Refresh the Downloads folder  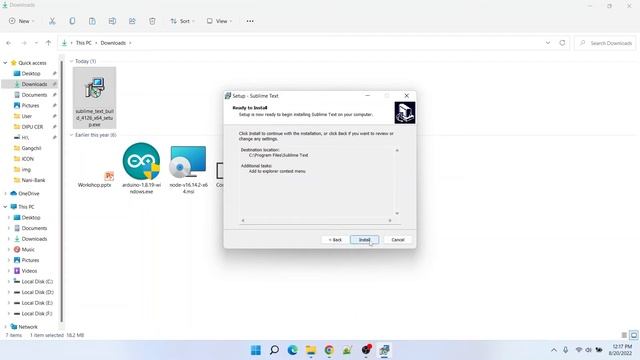coord(562,43)
